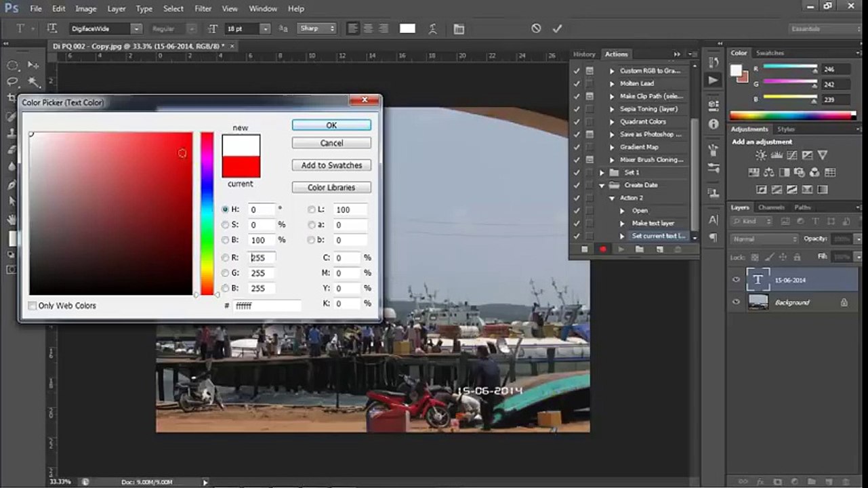This screenshot has height=488, width=868.
Task: Toggle text orientation in options bar
Action: [52, 28]
